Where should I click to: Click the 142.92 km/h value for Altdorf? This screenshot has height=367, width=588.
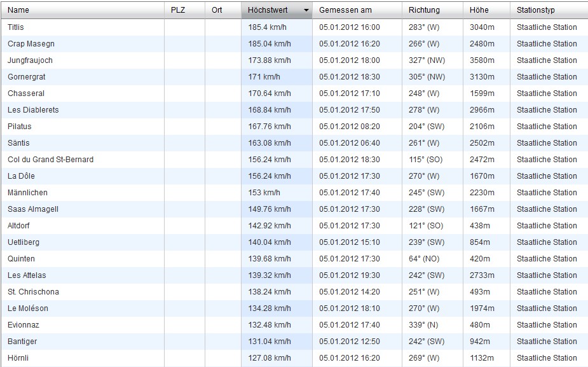[269, 226]
